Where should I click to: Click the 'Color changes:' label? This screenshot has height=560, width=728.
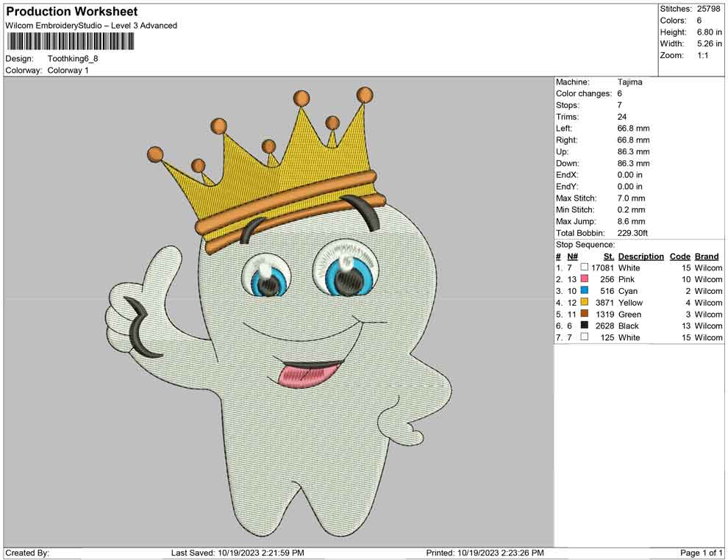pos(584,94)
